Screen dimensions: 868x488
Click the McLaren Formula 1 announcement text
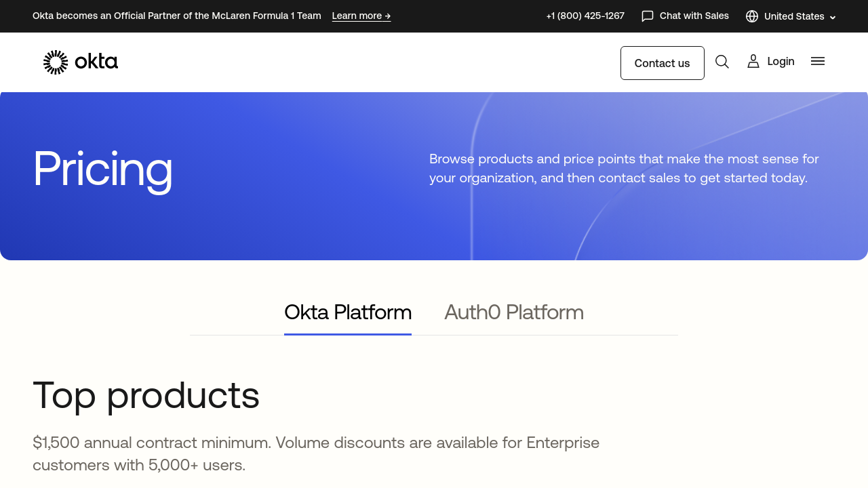tap(177, 16)
